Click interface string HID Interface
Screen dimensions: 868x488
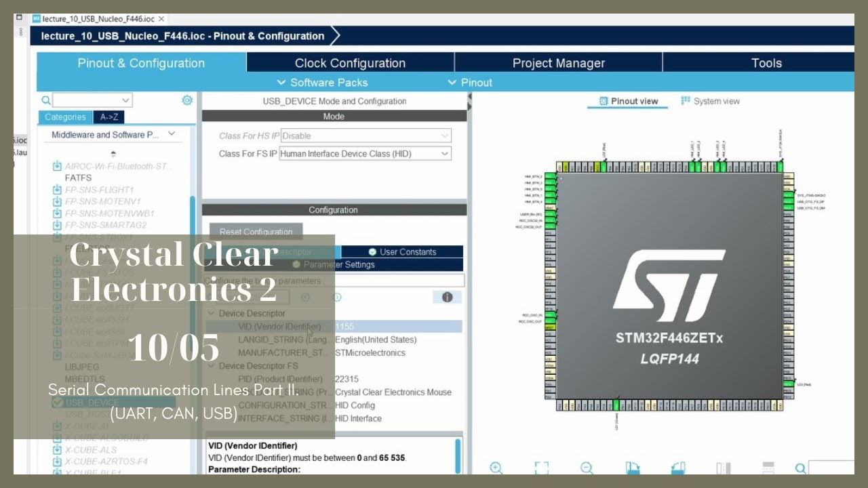(x=358, y=418)
